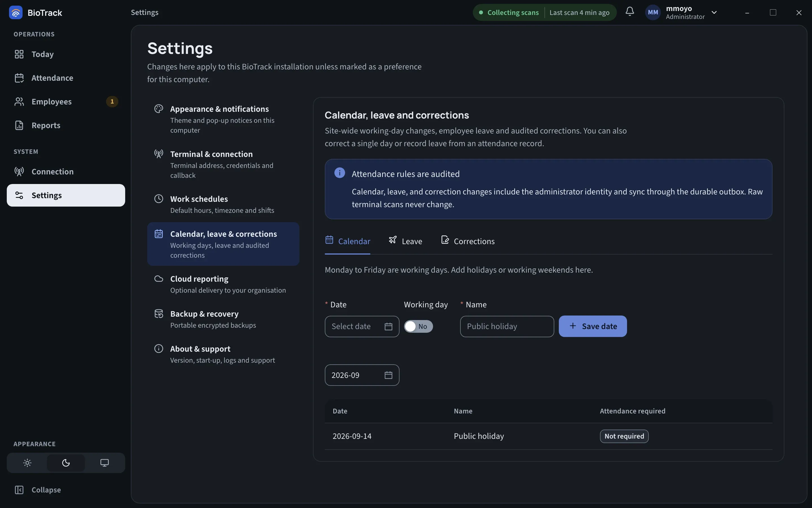Select Settings in the sidebar
812x508 pixels.
point(66,195)
